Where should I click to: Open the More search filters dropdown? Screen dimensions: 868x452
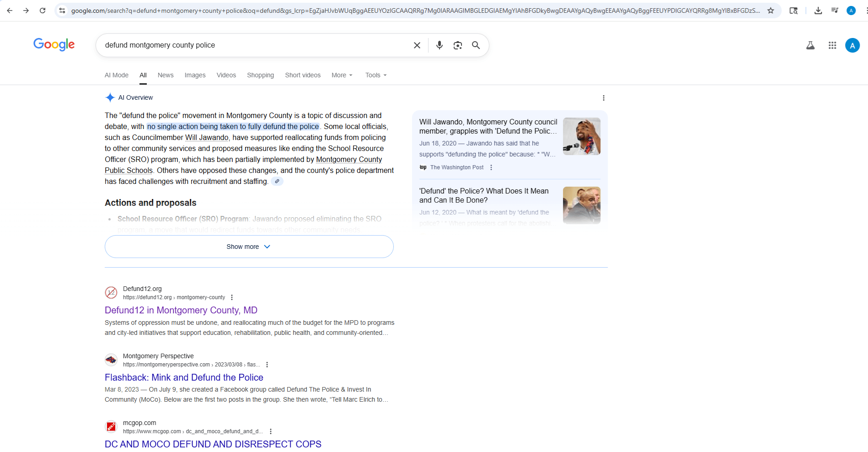pos(342,75)
